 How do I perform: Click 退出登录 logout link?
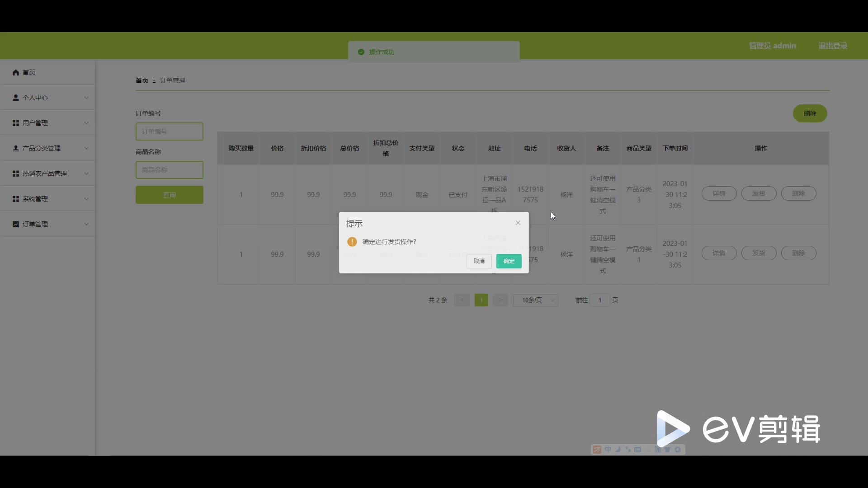tap(832, 46)
